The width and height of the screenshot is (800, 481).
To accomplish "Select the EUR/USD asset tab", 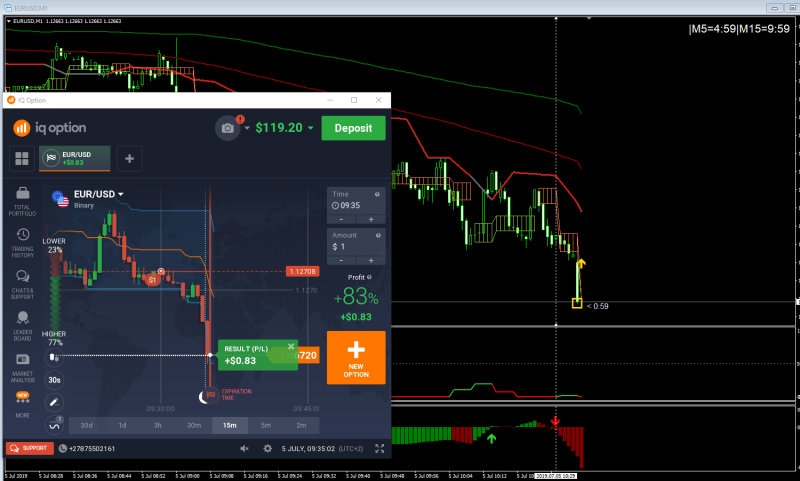I will click(74, 159).
